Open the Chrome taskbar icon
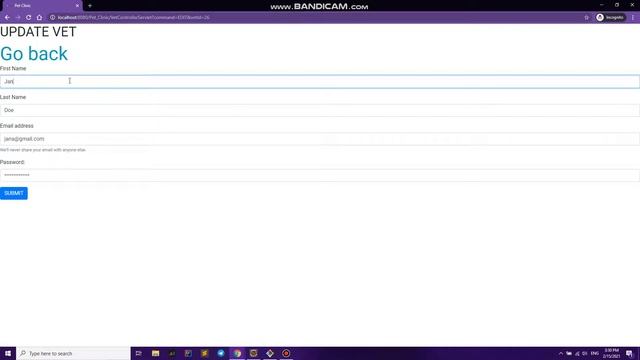The image size is (640, 360). point(237,353)
